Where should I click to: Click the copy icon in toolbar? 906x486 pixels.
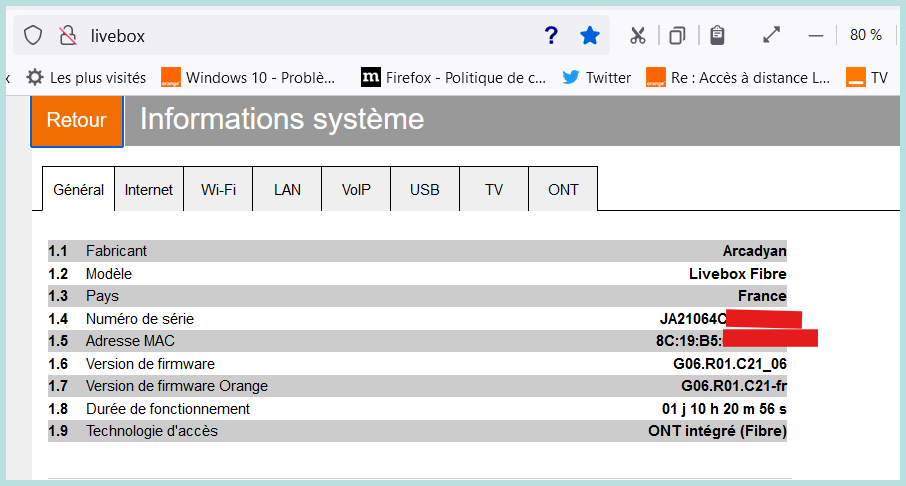click(x=677, y=35)
